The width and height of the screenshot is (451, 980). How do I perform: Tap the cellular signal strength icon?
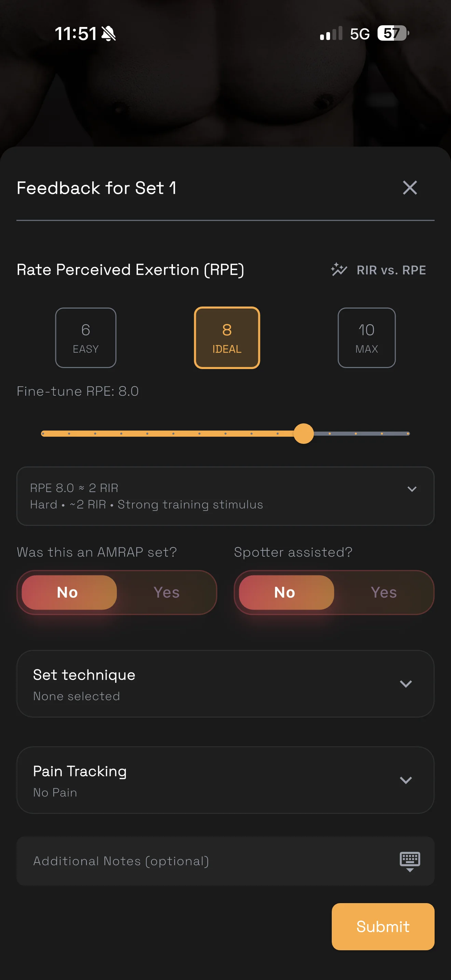[331, 33]
